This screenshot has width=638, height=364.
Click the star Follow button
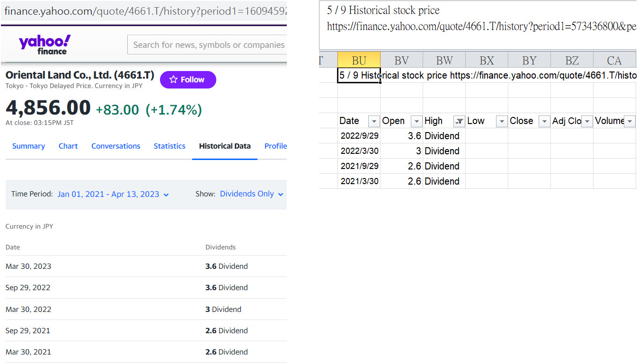pyautogui.click(x=188, y=80)
